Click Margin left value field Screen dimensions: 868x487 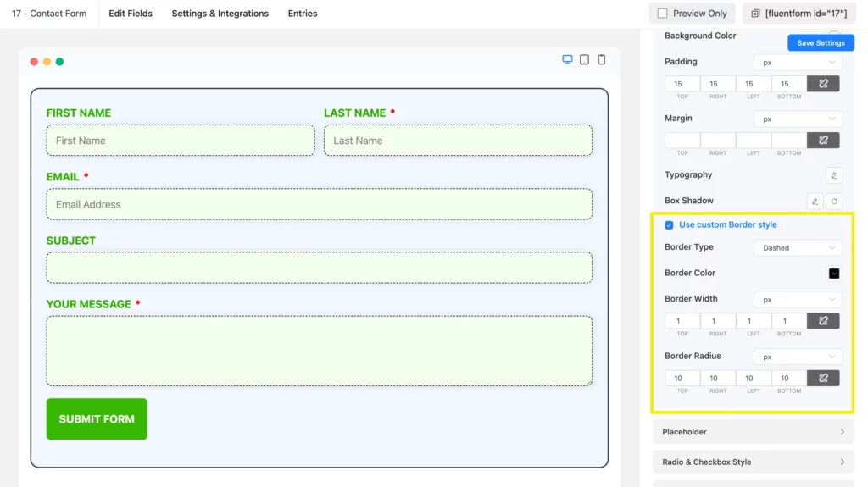point(754,140)
